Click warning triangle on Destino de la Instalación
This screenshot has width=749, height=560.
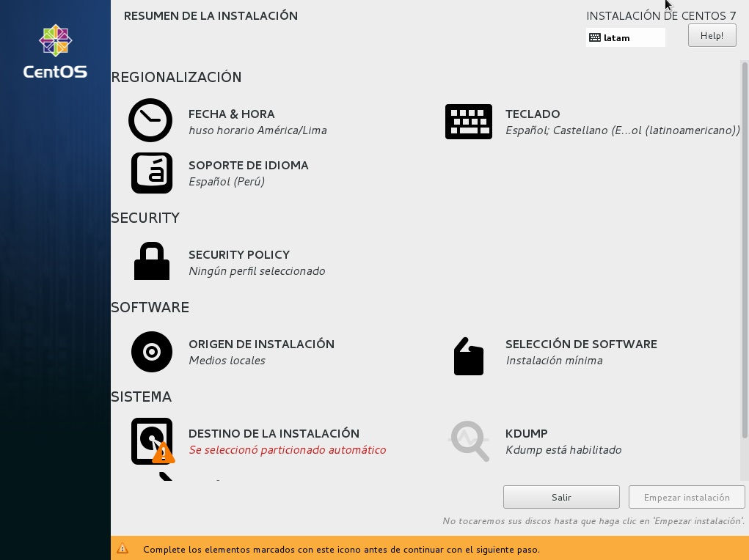click(162, 454)
